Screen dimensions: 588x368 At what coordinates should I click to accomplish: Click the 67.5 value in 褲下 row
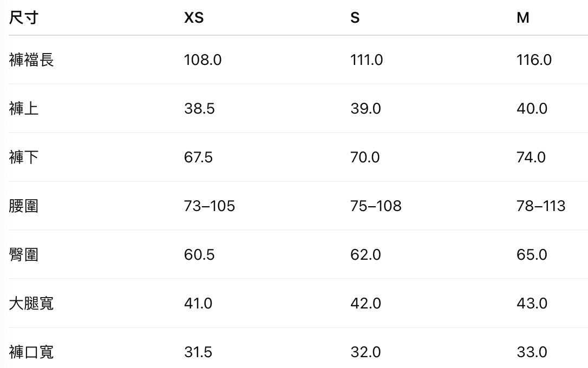tap(198, 157)
